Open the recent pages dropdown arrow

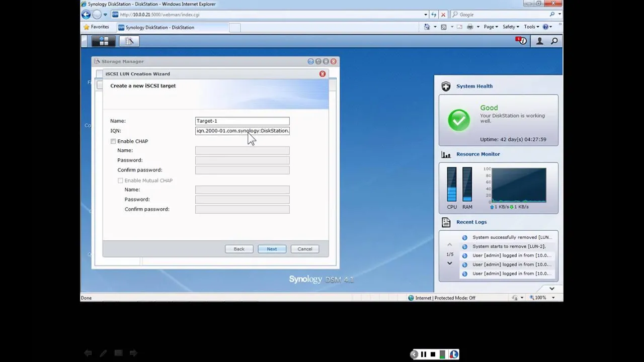click(105, 15)
